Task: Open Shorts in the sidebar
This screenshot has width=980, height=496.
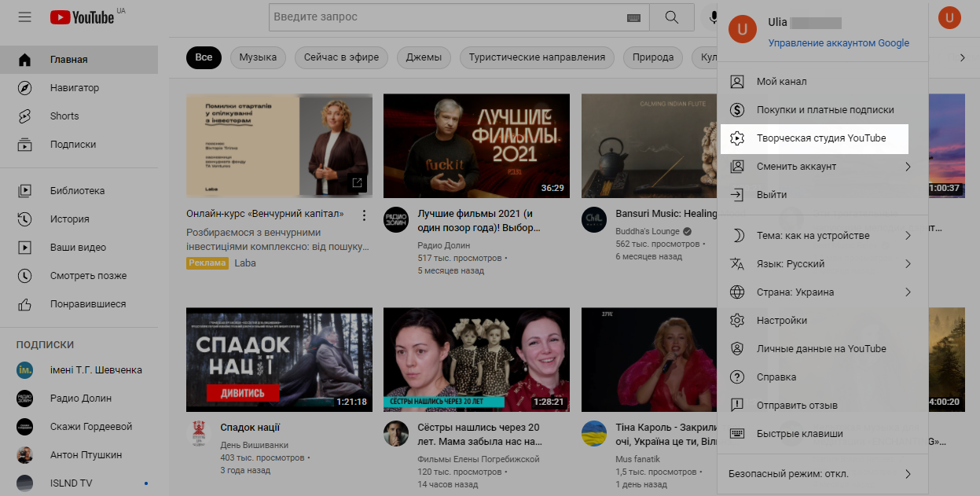Action: (x=79, y=116)
